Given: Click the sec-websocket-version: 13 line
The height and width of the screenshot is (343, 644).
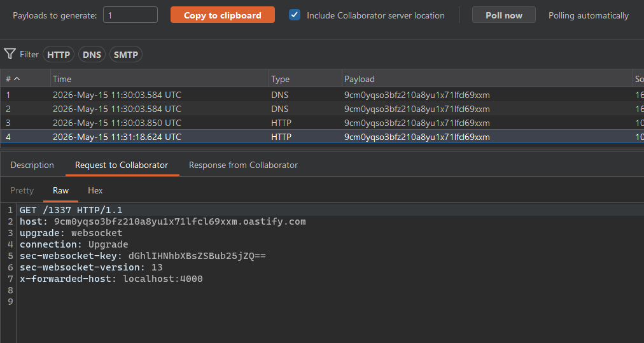Looking at the screenshot, I should tap(91, 268).
